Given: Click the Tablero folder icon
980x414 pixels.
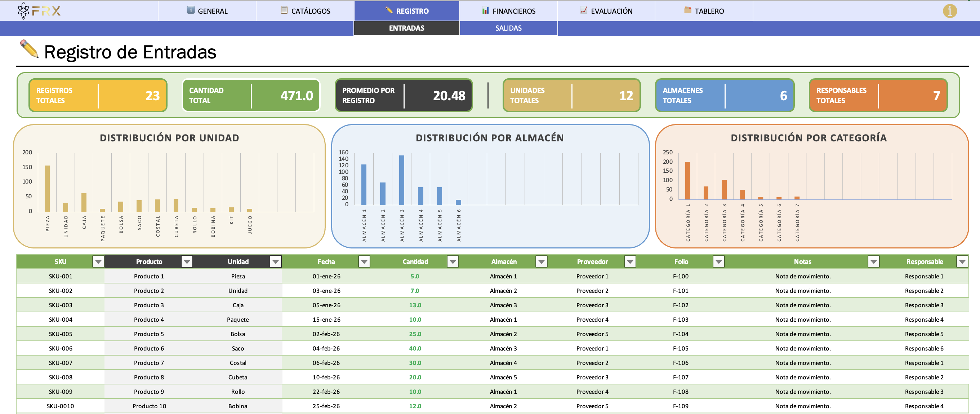Looking at the screenshot, I should pyautogui.click(x=687, y=10).
